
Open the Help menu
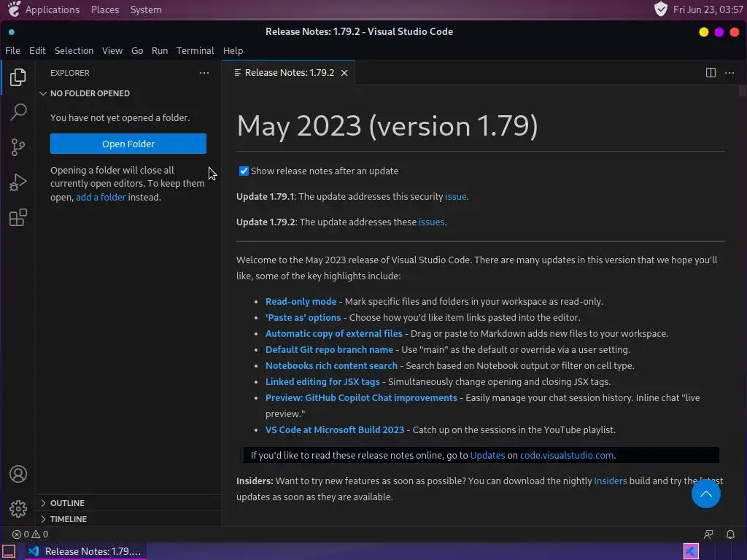pyautogui.click(x=233, y=50)
